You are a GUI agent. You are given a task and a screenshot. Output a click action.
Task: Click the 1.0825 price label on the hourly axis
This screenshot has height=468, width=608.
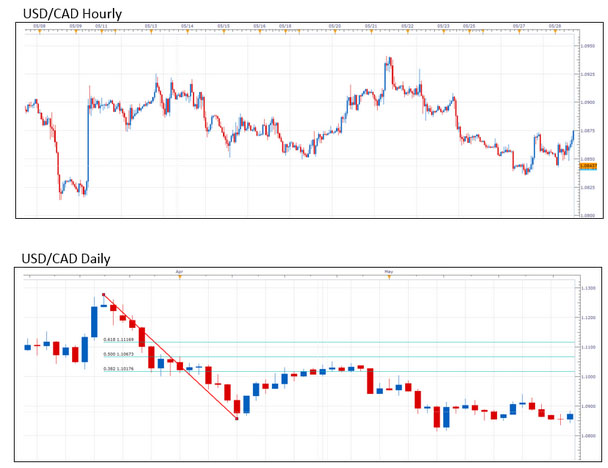588,187
